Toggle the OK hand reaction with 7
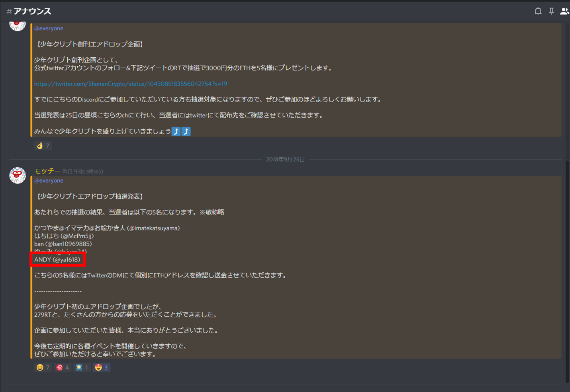This screenshot has width=570, height=392. coord(43,146)
